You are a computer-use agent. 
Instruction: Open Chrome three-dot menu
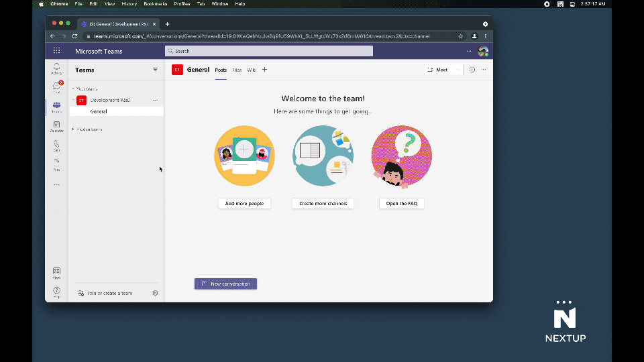coord(486,36)
